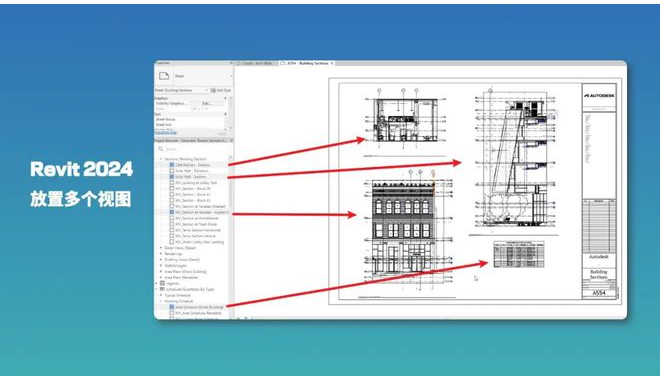Switch to the inactive view tab beside A554
This screenshot has height=386, width=665.
[257, 63]
